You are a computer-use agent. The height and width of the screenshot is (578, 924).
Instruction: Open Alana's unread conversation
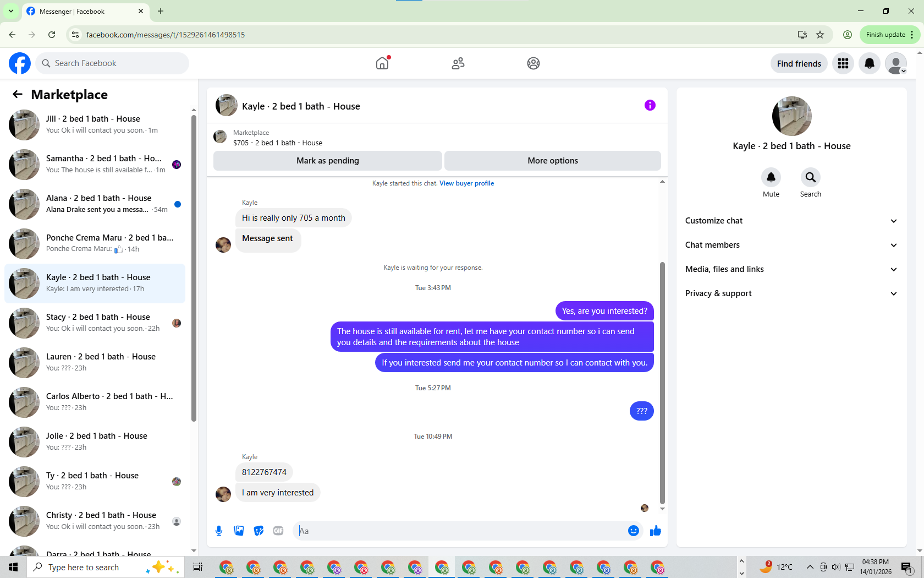[x=95, y=204]
